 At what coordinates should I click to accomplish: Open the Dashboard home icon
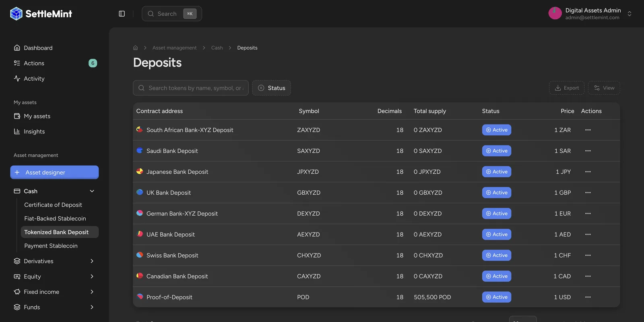[17, 48]
